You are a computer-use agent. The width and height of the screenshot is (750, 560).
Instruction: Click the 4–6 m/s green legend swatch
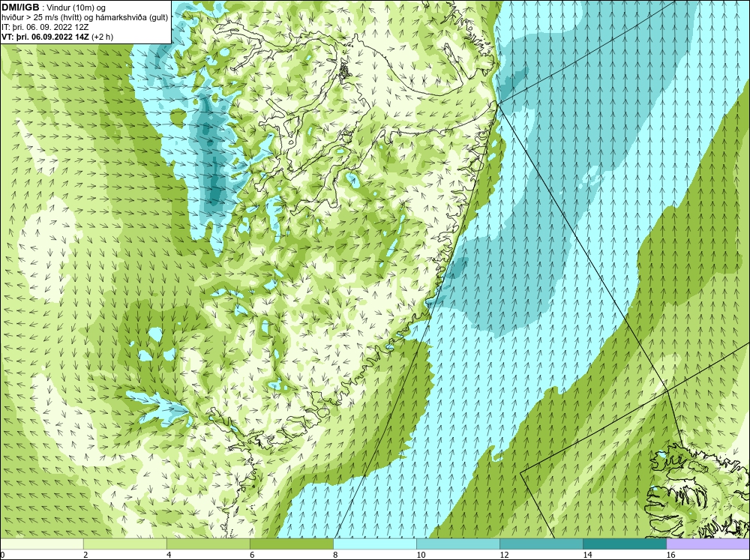pos(208,544)
